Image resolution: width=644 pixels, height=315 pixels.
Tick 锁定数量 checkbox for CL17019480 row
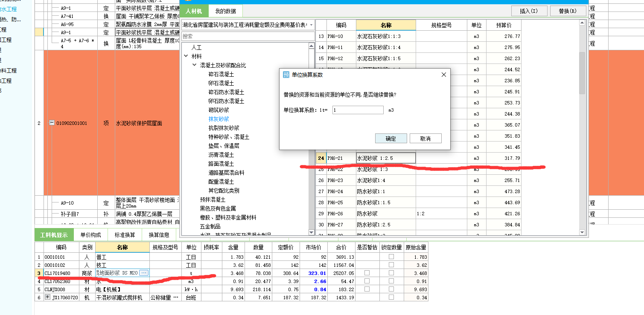point(391,273)
